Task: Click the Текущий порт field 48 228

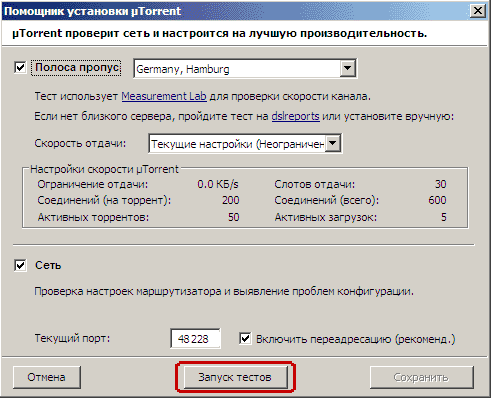Action: point(195,339)
